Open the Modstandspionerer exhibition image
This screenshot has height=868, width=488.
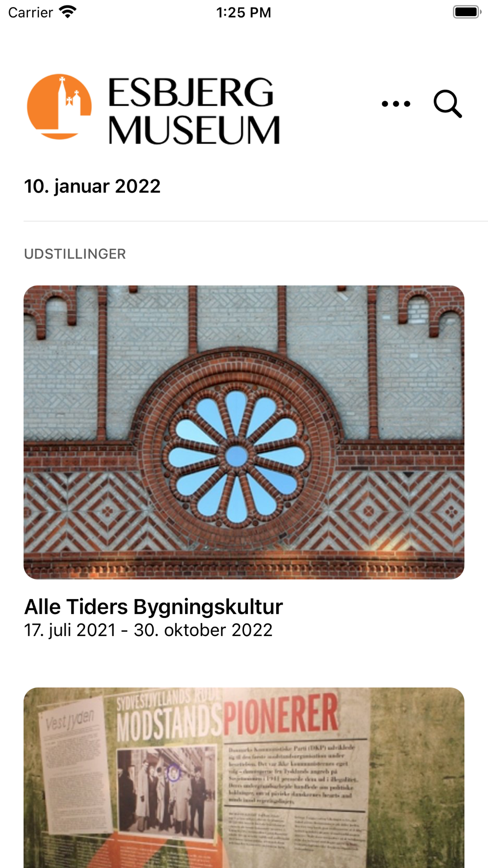pyautogui.click(x=244, y=778)
